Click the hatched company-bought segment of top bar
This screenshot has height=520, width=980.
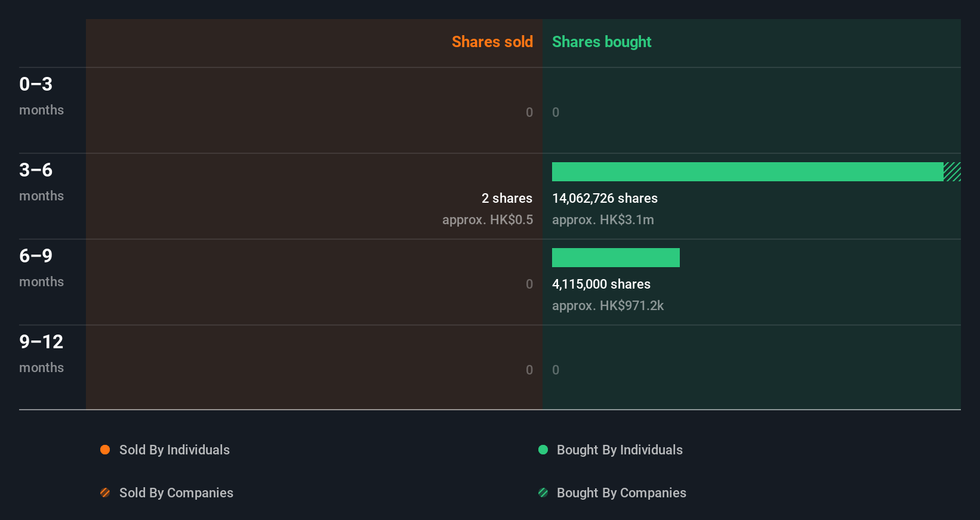[x=952, y=172]
